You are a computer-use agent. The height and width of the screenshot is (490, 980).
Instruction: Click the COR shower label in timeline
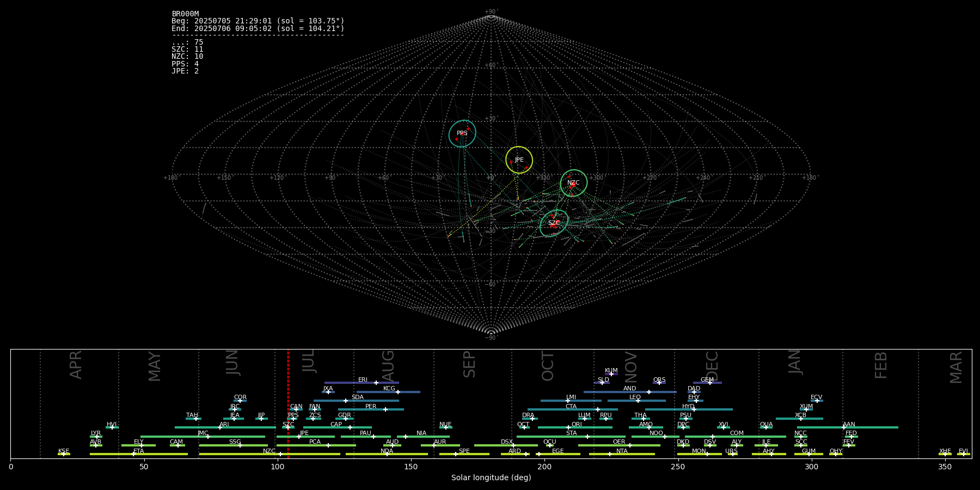point(240,397)
